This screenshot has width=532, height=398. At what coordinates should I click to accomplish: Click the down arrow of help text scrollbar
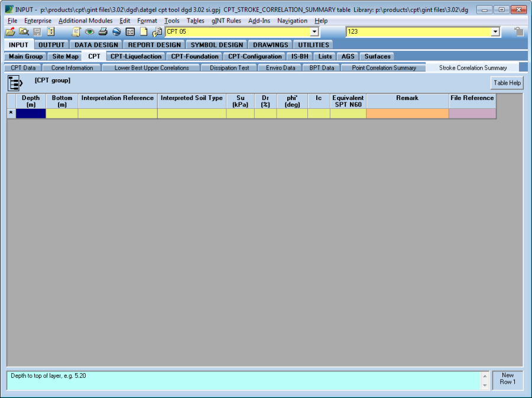[x=485, y=386]
